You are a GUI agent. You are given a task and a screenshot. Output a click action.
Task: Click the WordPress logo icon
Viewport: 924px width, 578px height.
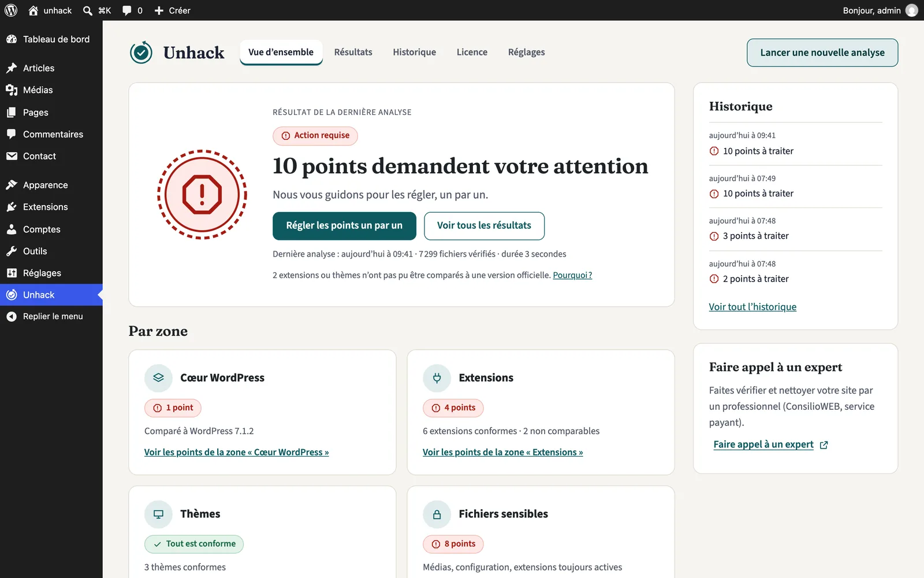[x=11, y=10]
